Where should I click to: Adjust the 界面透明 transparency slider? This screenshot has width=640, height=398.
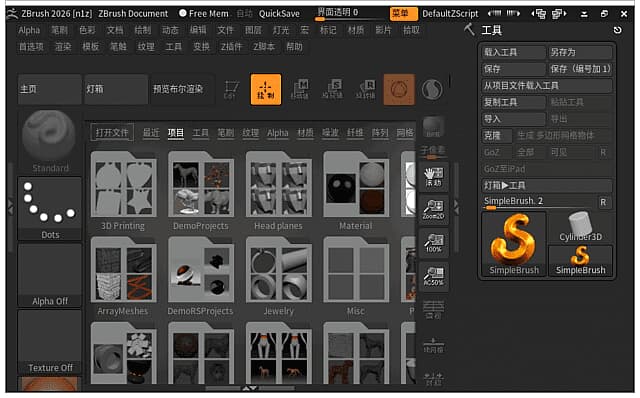(351, 14)
